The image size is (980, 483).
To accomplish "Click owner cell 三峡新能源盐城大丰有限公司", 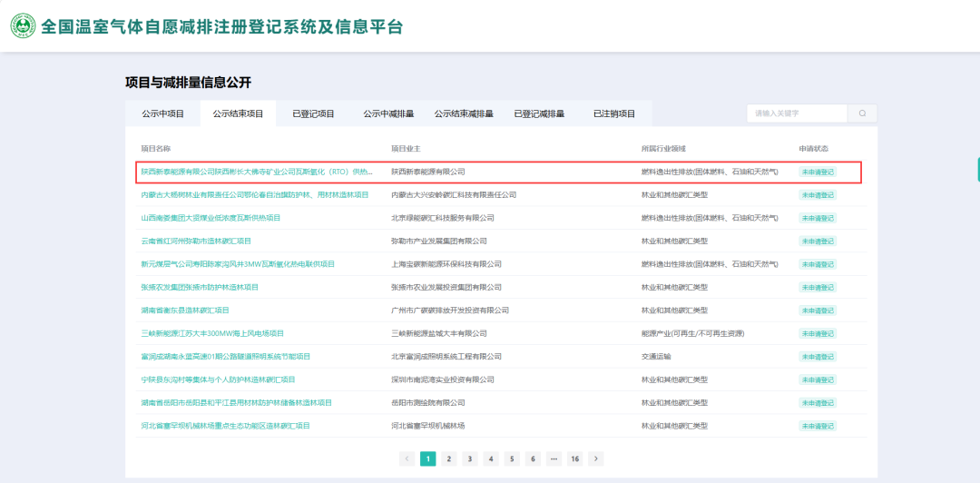I will 439,333.
